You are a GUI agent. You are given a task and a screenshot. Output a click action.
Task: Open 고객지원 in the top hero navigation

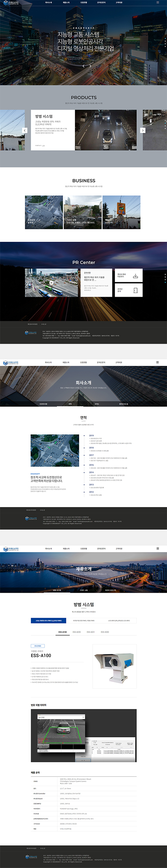pos(119,2)
